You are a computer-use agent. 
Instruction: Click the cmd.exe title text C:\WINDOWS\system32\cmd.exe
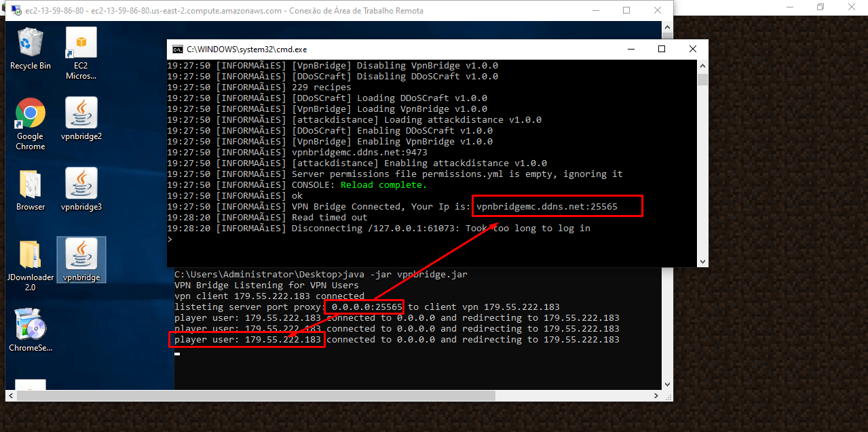tap(247, 50)
